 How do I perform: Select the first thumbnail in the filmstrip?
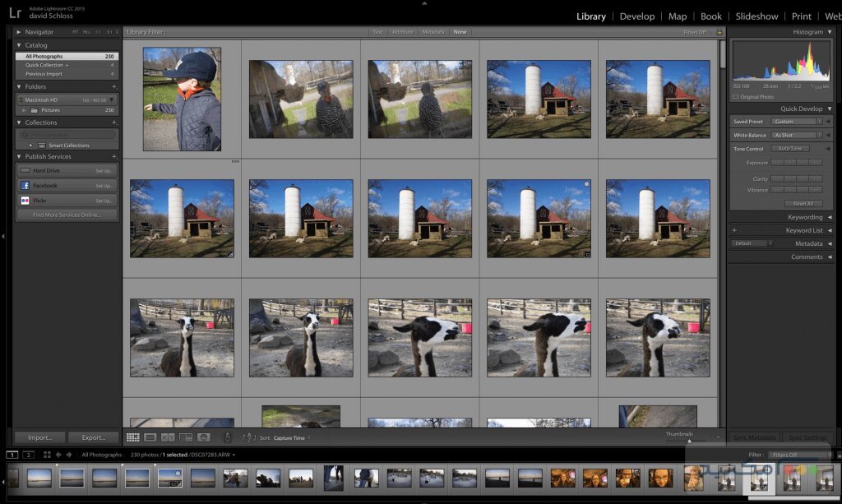click(14, 477)
